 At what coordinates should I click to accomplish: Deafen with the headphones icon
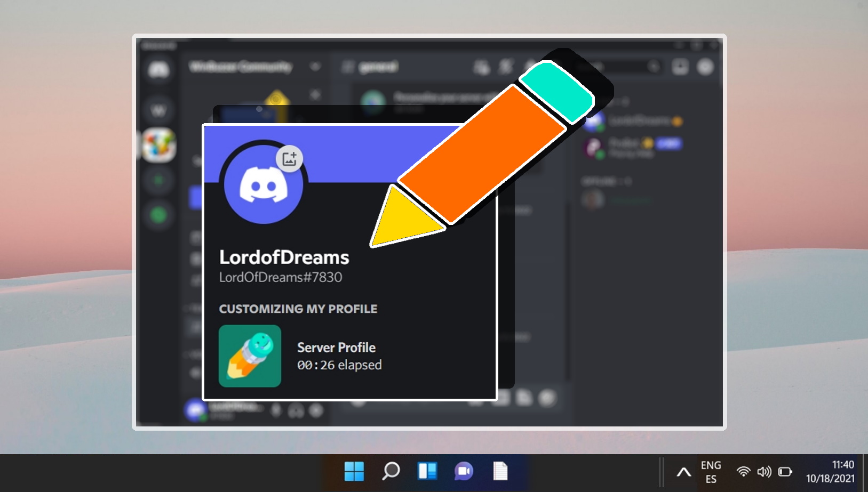pyautogui.click(x=296, y=410)
